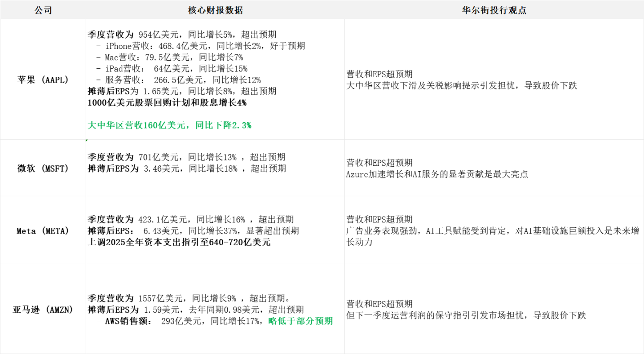Click Meta's 季度营收为 423.1亿美元 line
This screenshot has width=644, height=354.
191,219
